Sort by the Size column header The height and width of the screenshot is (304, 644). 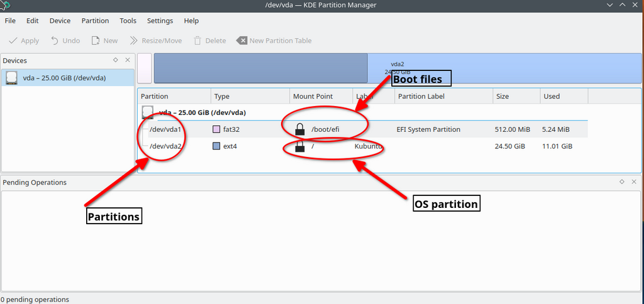point(516,96)
